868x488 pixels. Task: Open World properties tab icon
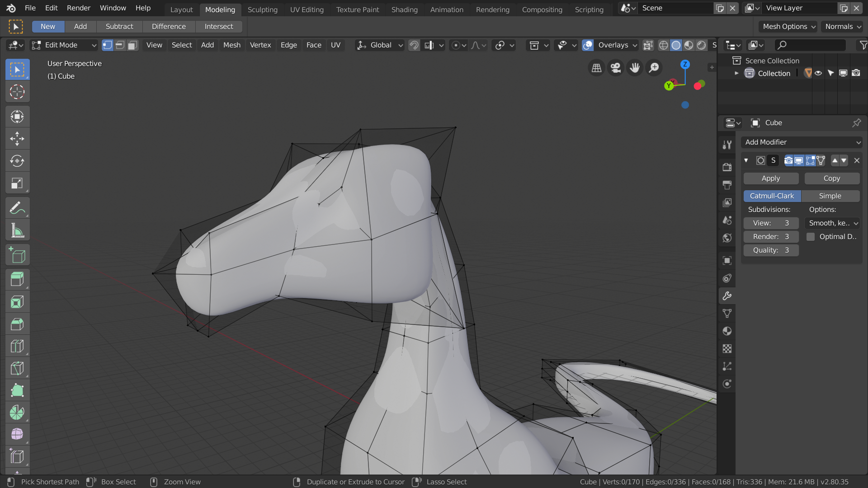point(727,238)
